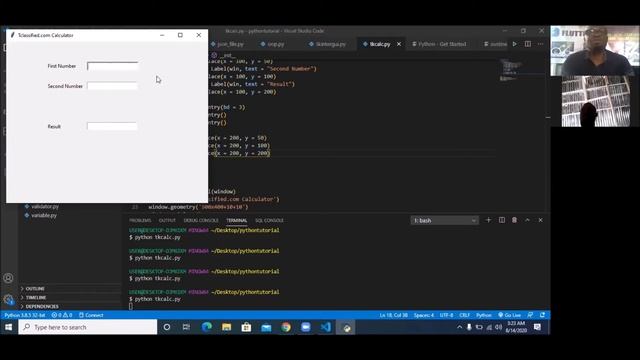Split the VS Code editor
Image resolution: width=640 pixels, height=360 pixels.
pos(528,44)
